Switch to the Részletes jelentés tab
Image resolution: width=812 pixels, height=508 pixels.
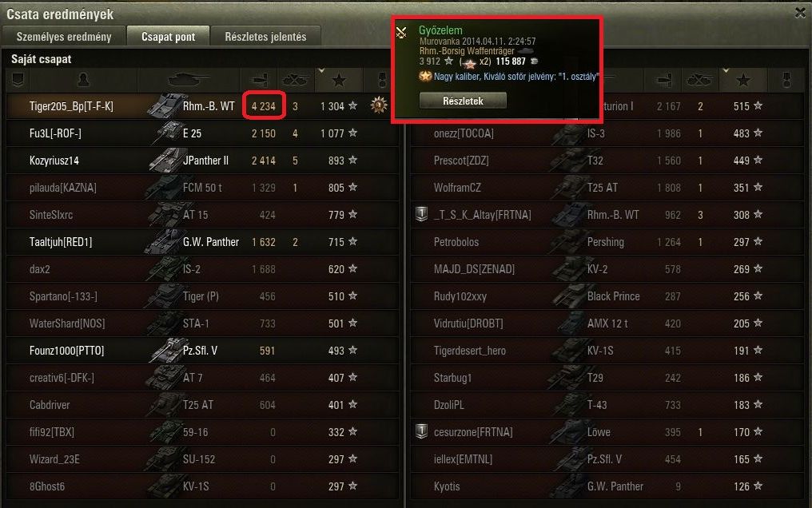(265, 37)
